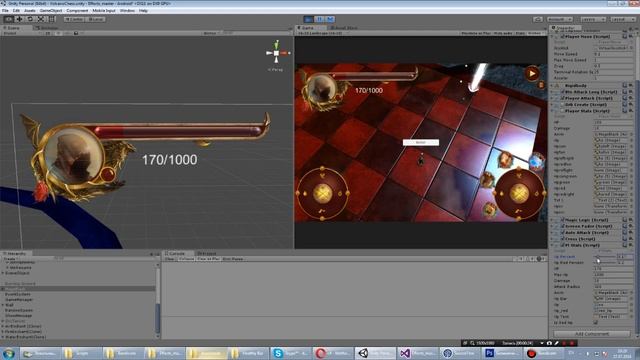
Task: Toggle Local handle rotation button
Action: click(95, 19)
